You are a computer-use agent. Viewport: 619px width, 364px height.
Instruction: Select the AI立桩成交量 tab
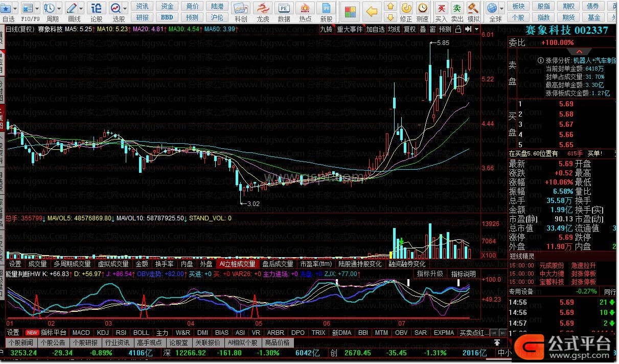[237, 264]
